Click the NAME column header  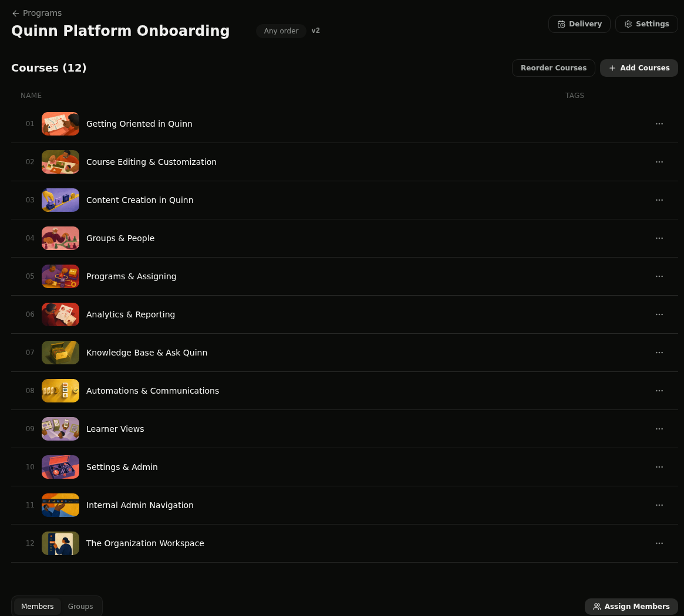pyautogui.click(x=31, y=96)
